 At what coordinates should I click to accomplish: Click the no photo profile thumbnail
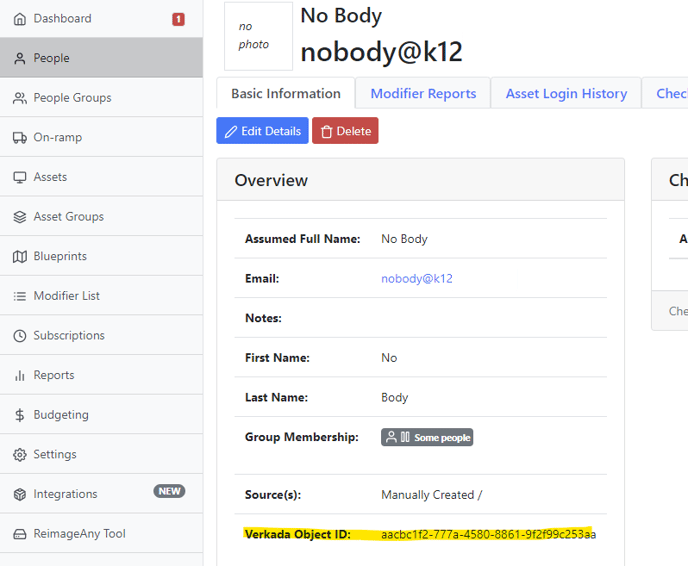258,36
